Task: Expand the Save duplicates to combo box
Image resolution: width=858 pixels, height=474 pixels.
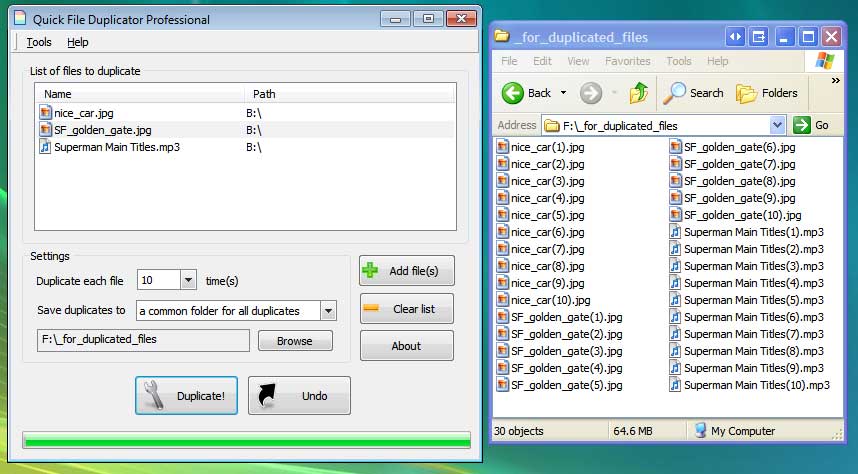Action: [328, 311]
